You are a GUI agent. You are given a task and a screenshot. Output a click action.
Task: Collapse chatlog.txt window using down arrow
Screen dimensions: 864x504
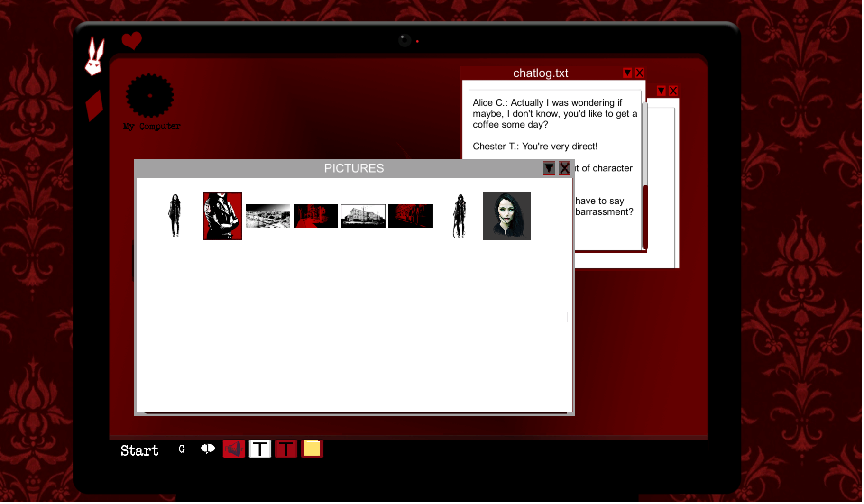point(627,73)
